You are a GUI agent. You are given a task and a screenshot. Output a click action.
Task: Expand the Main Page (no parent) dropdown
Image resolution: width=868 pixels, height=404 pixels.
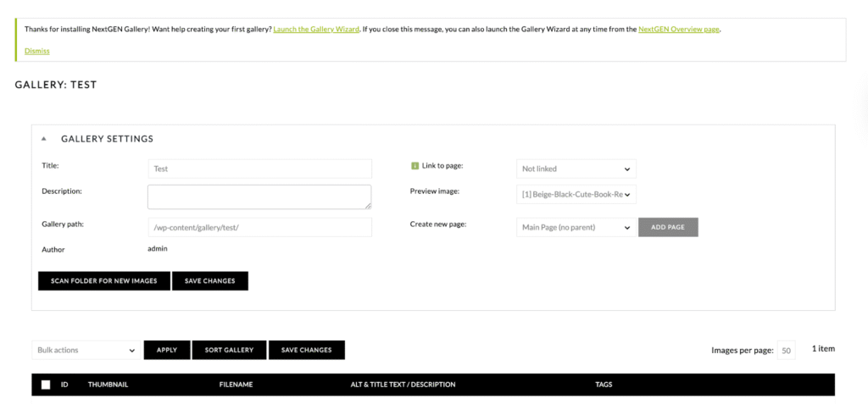[576, 227]
